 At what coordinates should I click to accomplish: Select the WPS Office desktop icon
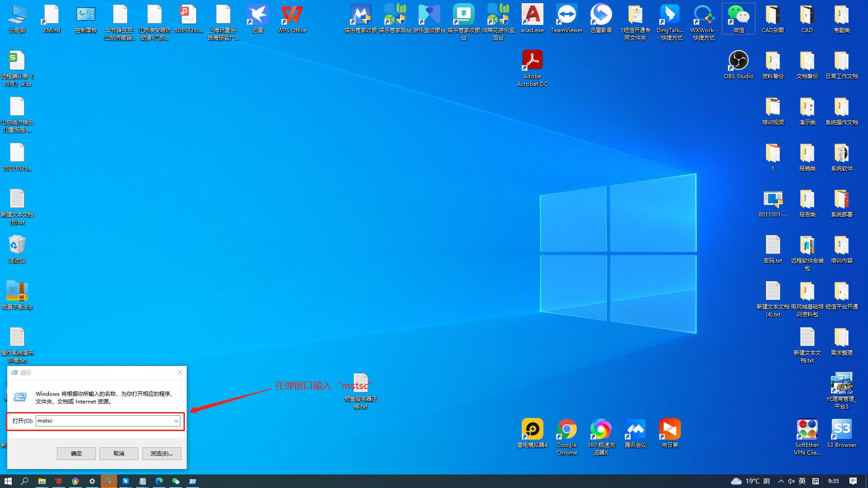(292, 19)
